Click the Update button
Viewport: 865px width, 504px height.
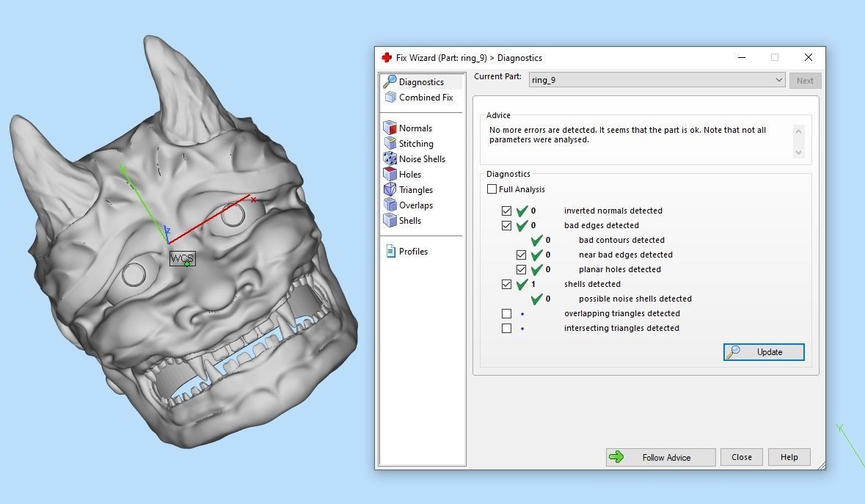(764, 352)
